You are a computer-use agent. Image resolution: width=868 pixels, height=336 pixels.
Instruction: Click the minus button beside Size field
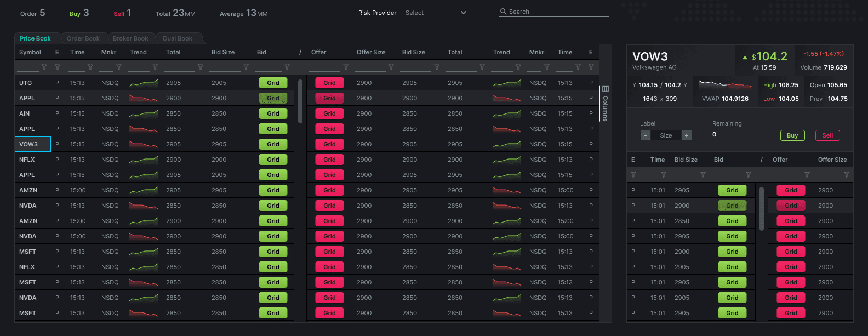646,135
